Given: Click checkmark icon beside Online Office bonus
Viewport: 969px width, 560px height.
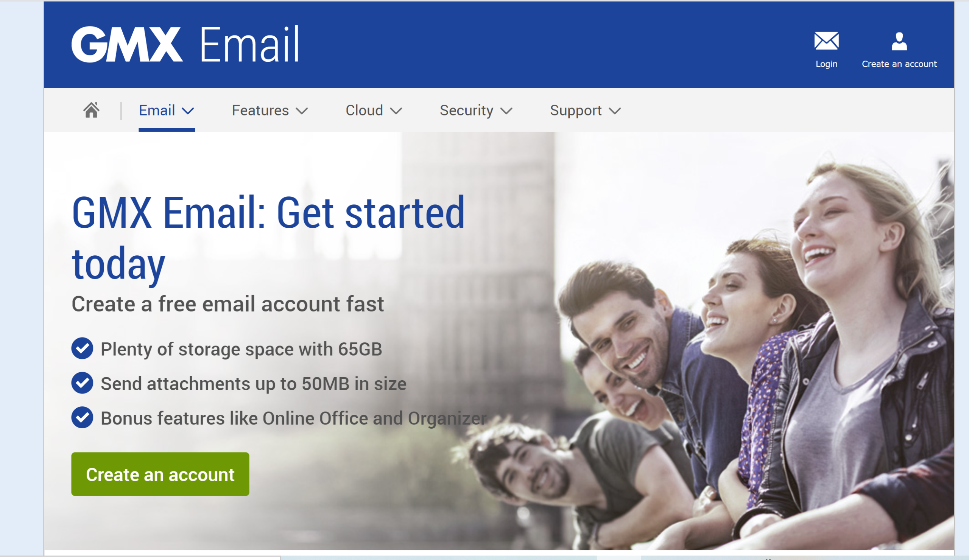Looking at the screenshot, I should coord(82,417).
